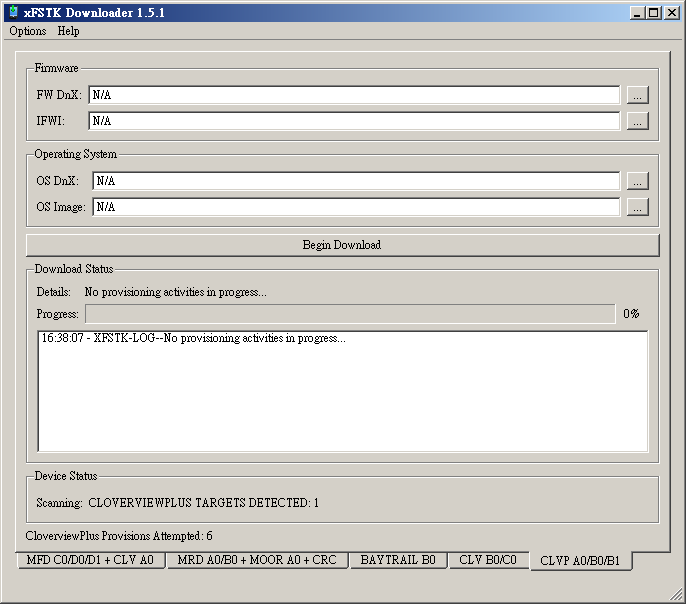Click the download Progress bar
Screen dimensions: 686x604
[x=350, y=314]
